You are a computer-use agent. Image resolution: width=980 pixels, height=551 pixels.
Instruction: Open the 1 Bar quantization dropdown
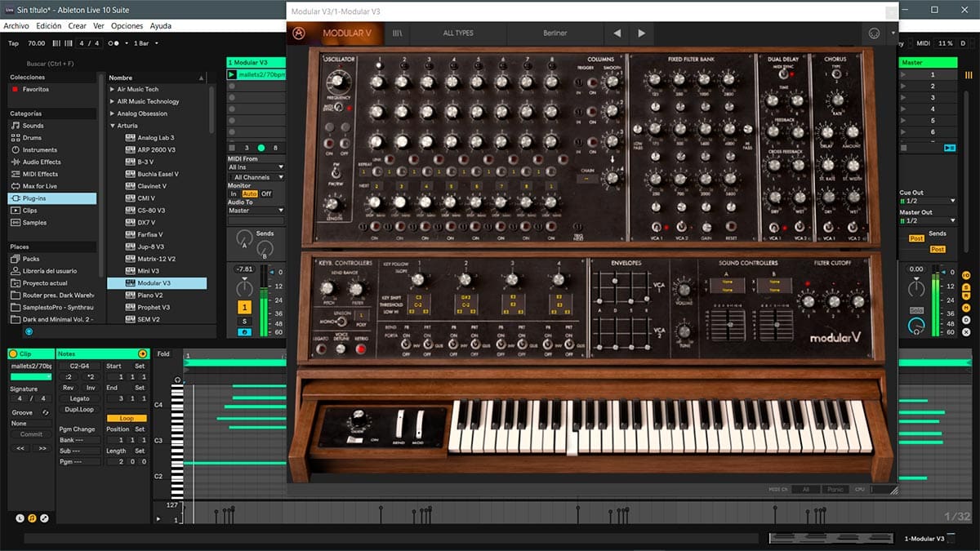[145, 43]
